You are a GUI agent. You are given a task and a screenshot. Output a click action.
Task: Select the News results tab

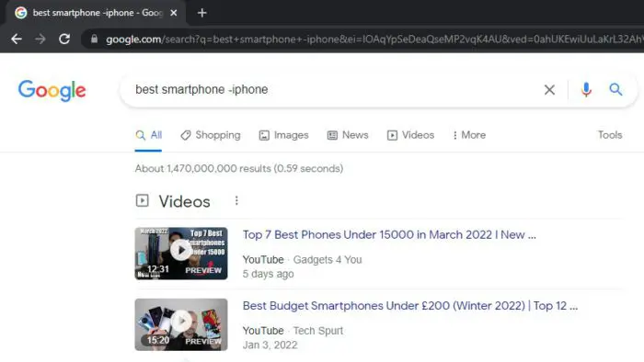pos(348,135)
